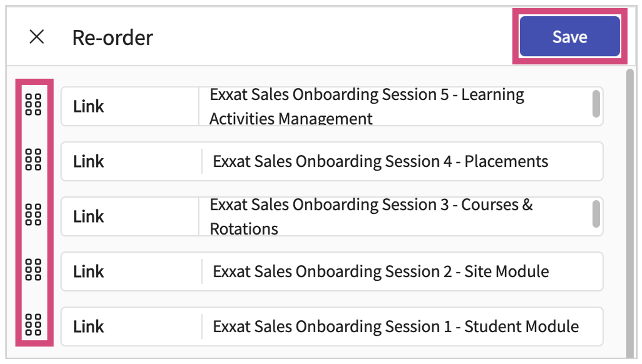Click the Link label in Session 3 row
The height and width of the screenshot is (364, 642).
(x=88, y=217)
